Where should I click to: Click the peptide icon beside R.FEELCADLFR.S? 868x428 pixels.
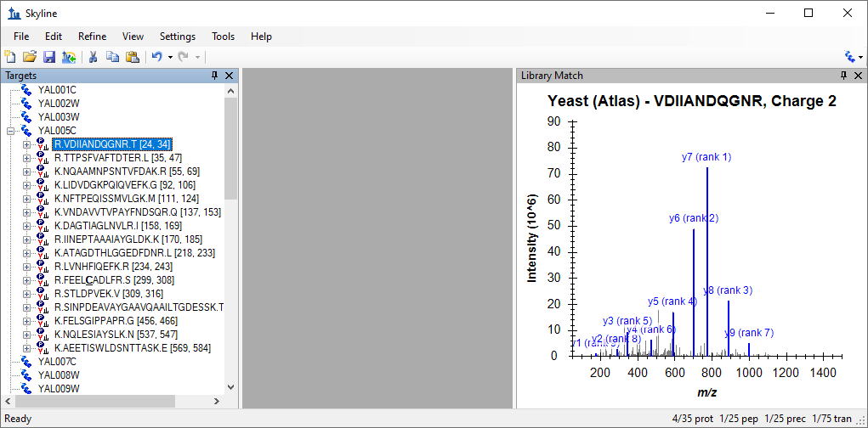[x=43, y=280]
